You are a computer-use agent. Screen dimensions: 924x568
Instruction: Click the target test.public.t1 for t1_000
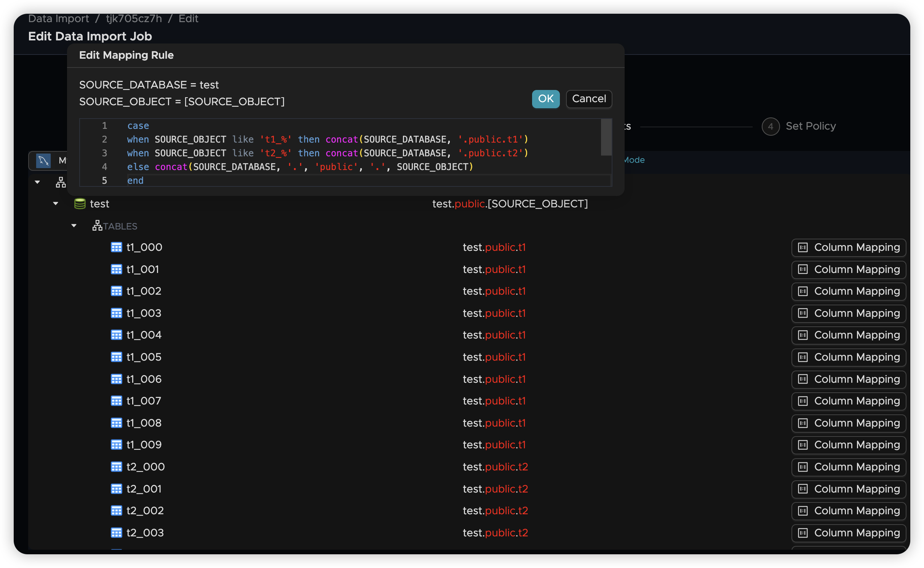[x=494, y=247]
